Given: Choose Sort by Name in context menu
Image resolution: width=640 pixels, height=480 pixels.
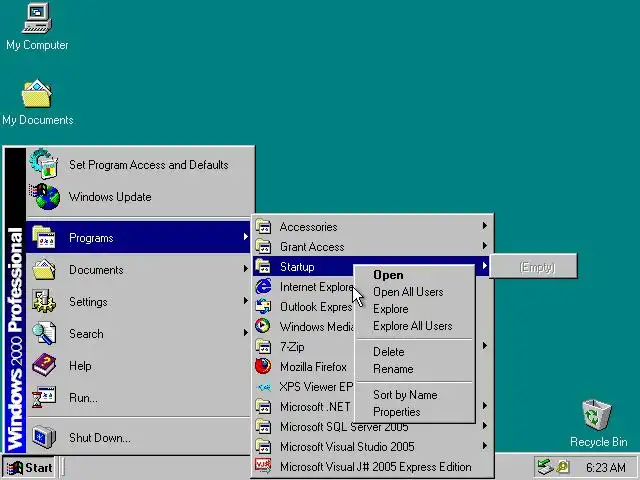Looking at the screenshot, I should pyautogui.click(x=414, y=395).
